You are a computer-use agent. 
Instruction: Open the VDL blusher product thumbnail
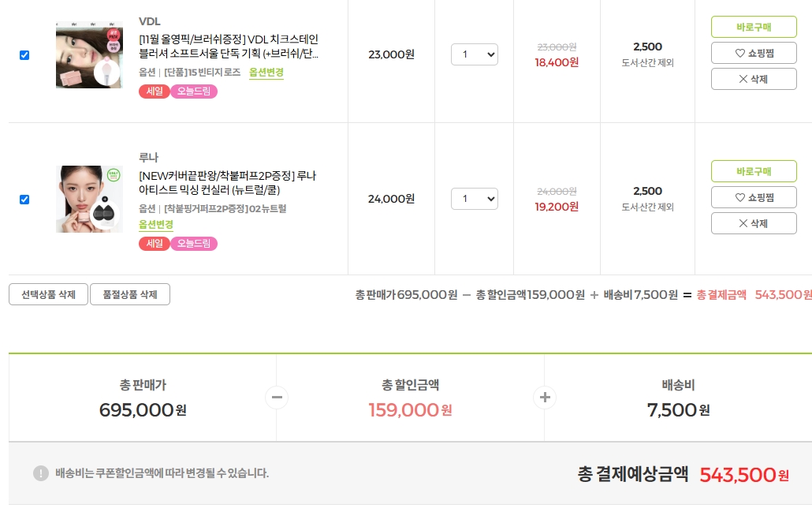(89, 54)
